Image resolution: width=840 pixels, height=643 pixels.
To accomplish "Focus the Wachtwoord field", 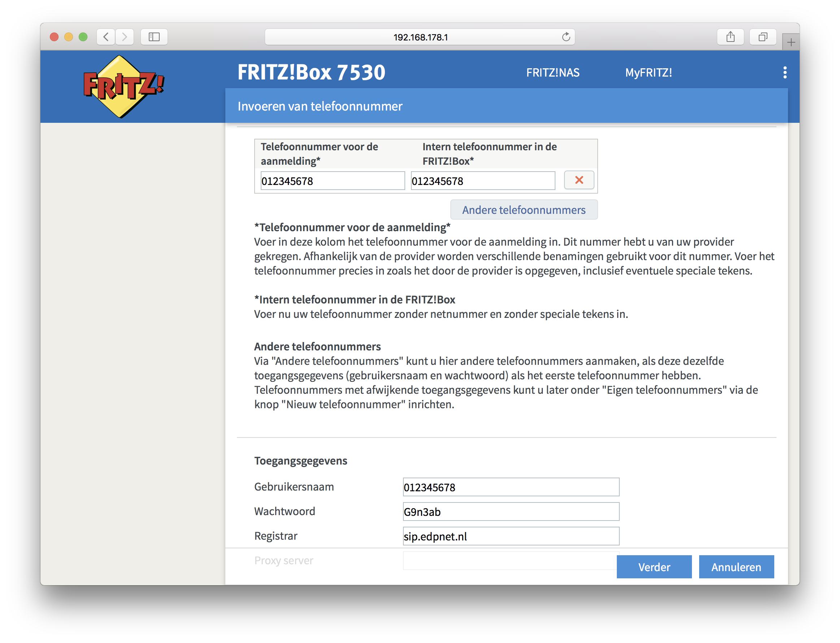I will (511, 512).
